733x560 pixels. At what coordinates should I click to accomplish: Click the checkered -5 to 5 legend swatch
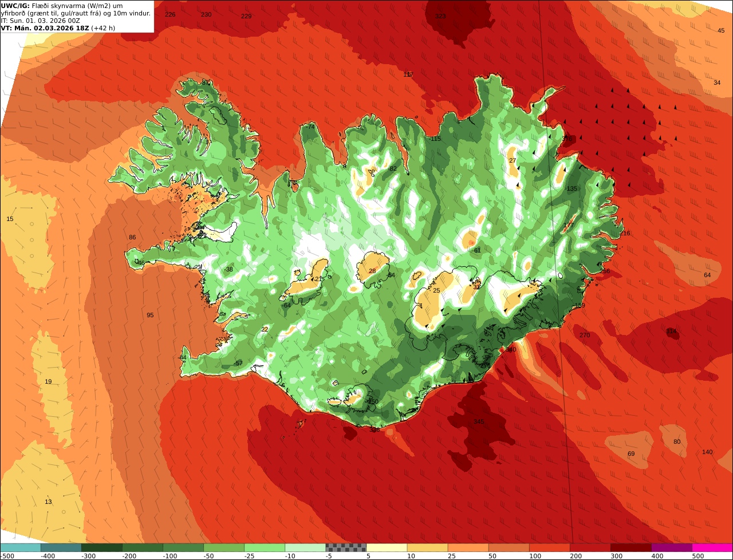coord(346,547)
